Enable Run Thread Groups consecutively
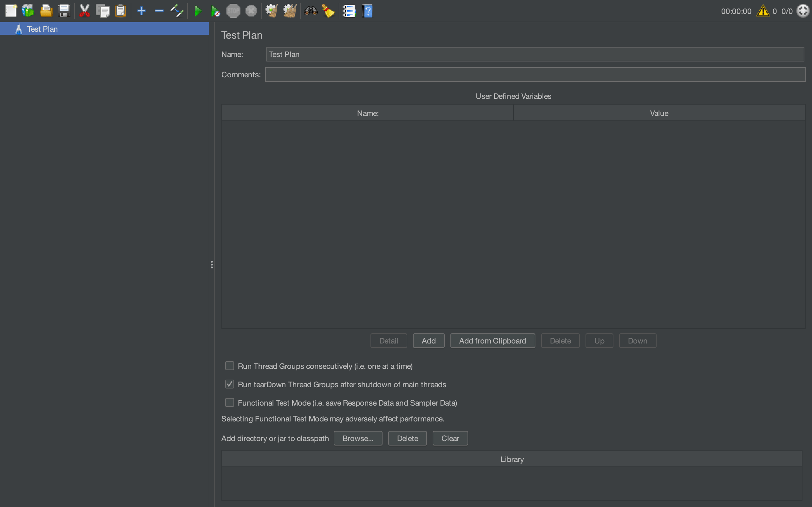812x507 pixels. tap(230, 365)
